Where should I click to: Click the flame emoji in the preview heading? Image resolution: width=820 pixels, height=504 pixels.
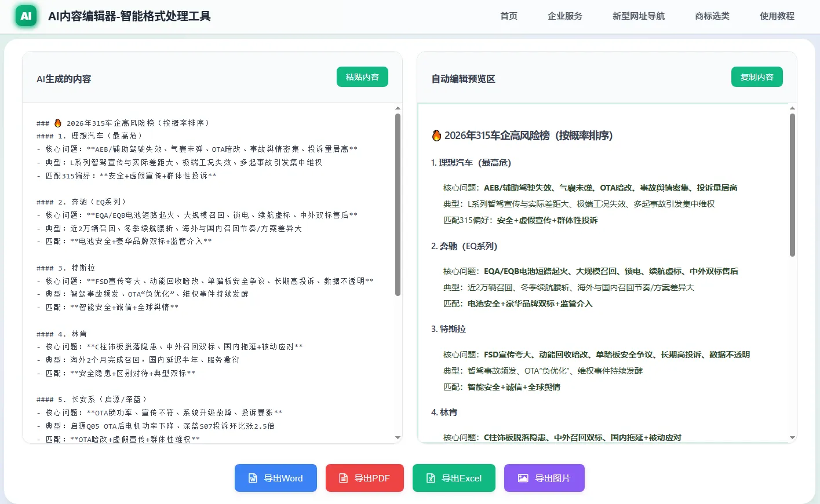pos(436,134)
